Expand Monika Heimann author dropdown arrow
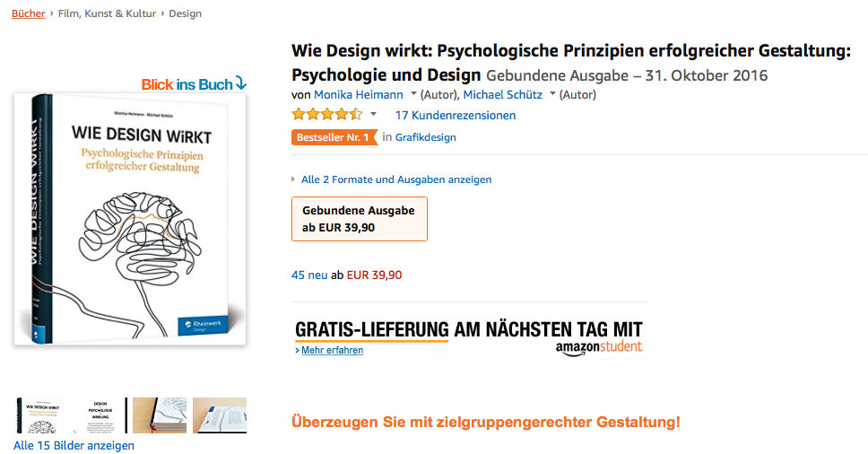 [413, 94]
